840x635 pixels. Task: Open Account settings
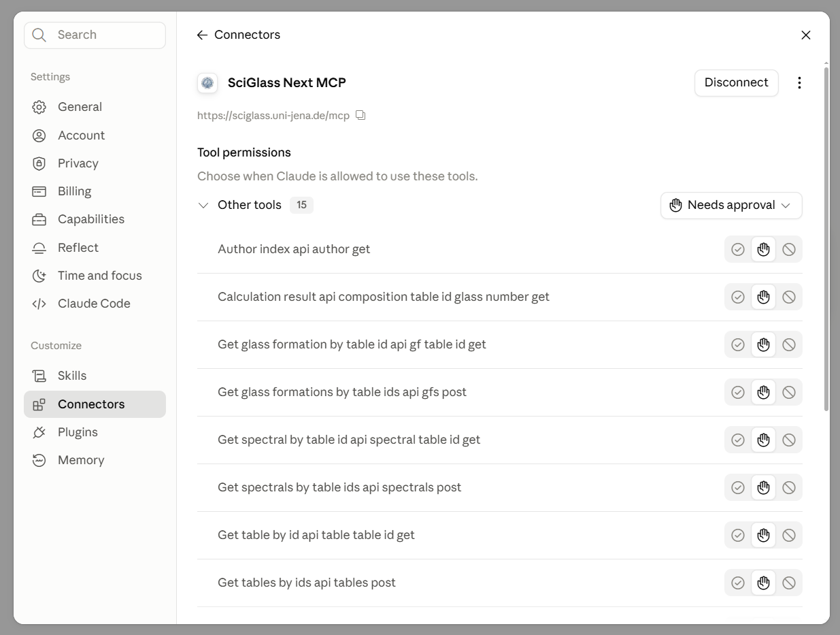(95, 135)
